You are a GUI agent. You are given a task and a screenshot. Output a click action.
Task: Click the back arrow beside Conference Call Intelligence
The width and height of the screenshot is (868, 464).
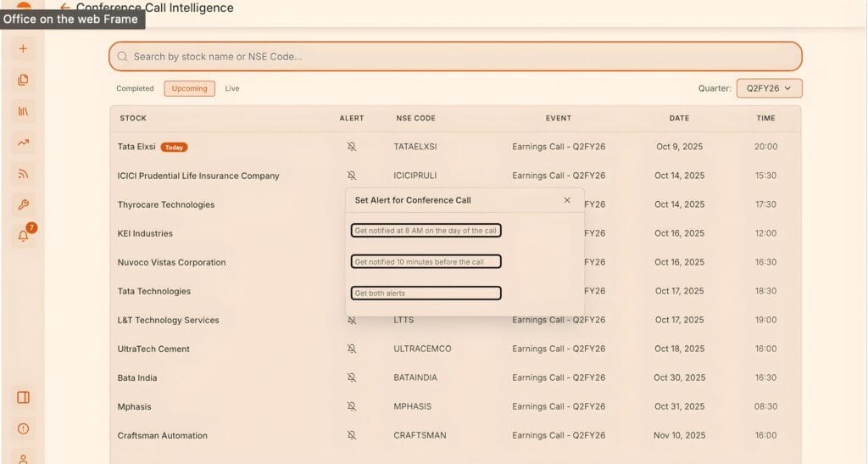click(x=65, y=8)
